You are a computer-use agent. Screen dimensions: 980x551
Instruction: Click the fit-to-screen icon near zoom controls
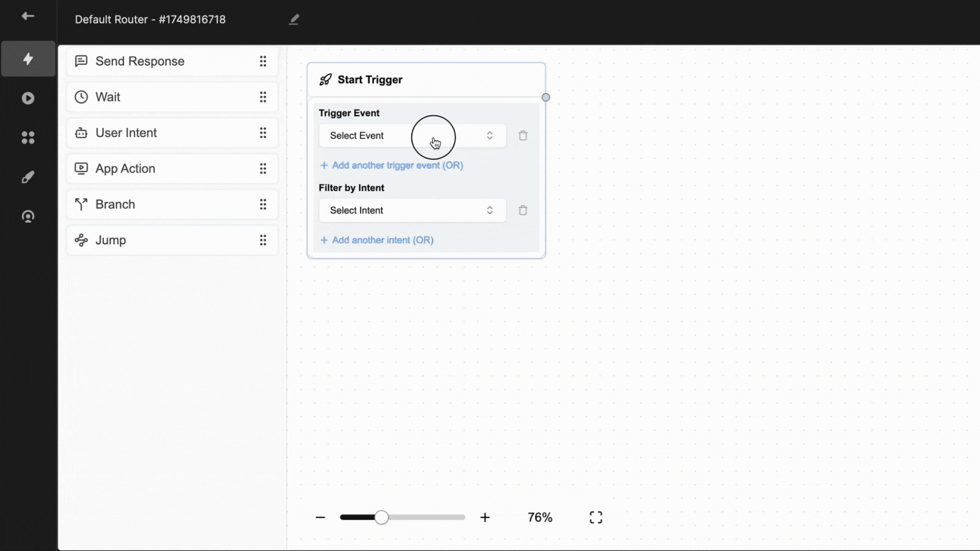point(596,517)
